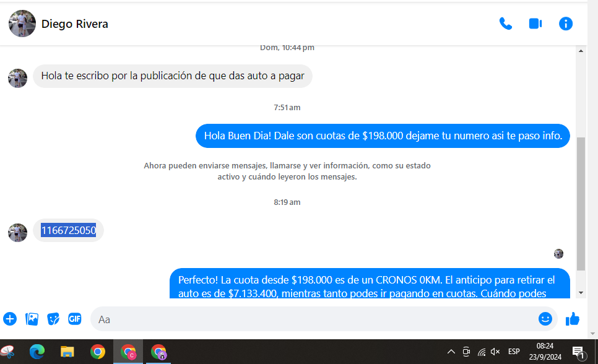The width and height of the screenshot is (598, 364).
Task: Open the ESP language input selector
Action: pyautogui.click(x=514, y=352)
